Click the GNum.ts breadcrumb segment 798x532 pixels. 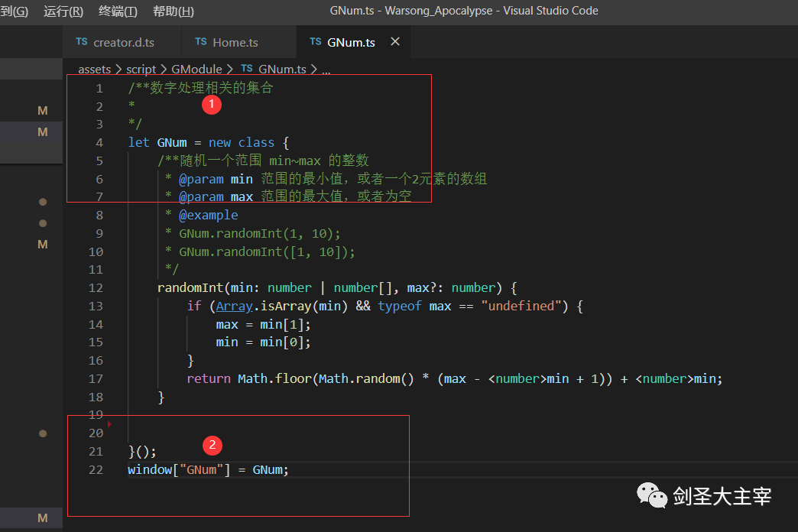click(282, 69)
